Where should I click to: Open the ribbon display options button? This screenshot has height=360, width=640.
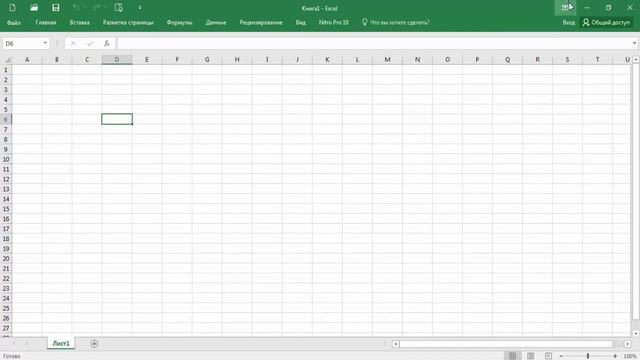point(565,8)
